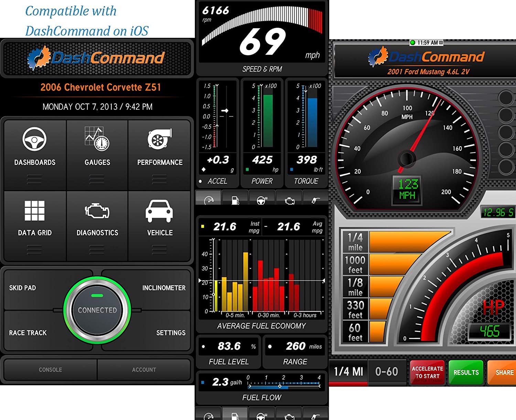Screen dimensions: 516x420
Task: Click the 1/8 mile progress bar
Action: [387, 287]
